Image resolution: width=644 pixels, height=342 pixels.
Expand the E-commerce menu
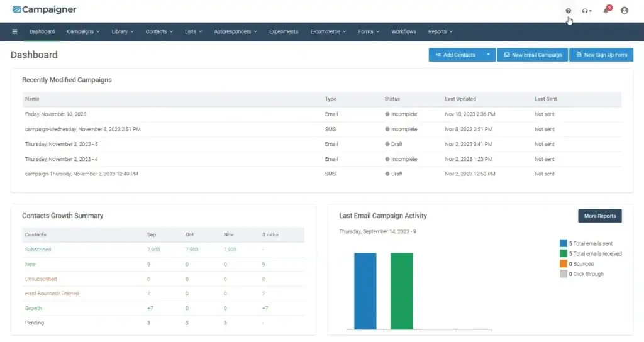(328, 31)
